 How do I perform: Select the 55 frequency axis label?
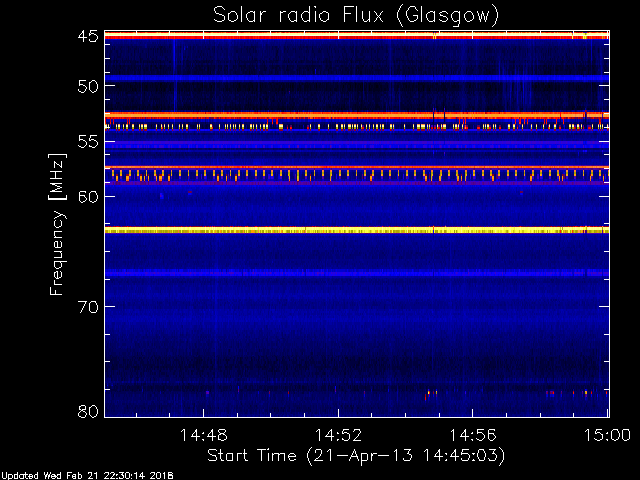88,142
